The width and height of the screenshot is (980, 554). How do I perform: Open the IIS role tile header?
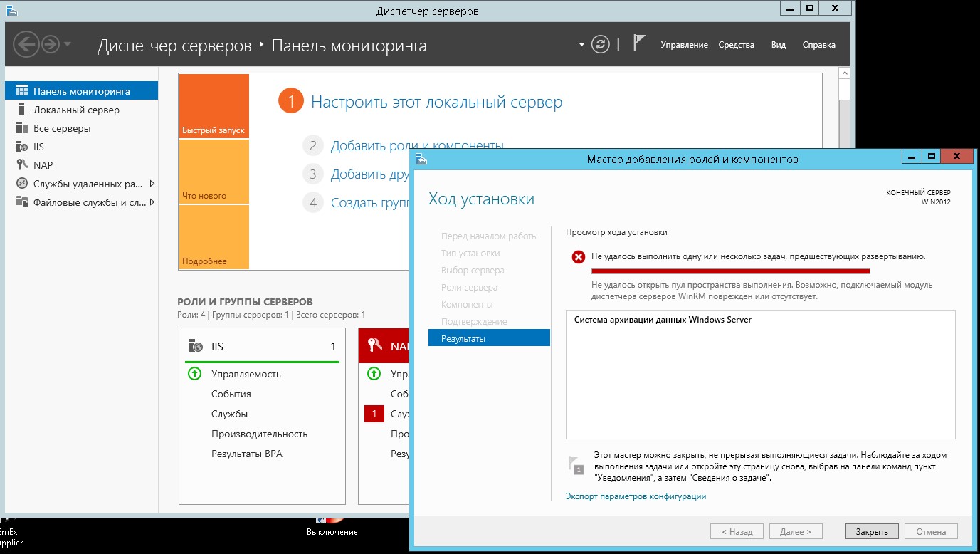coord(263,347)
